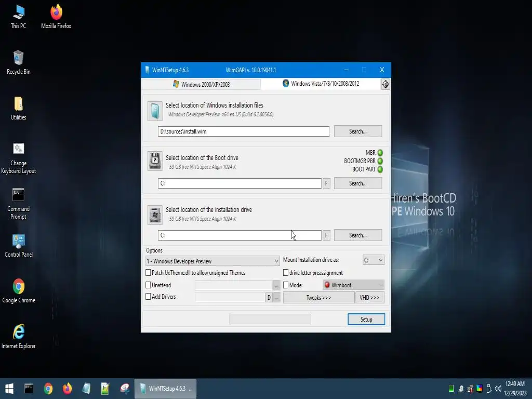Viewport: 532px width, 399px height.
Task: Launch Command Prompt from the desktop
Action: [18, 204]
